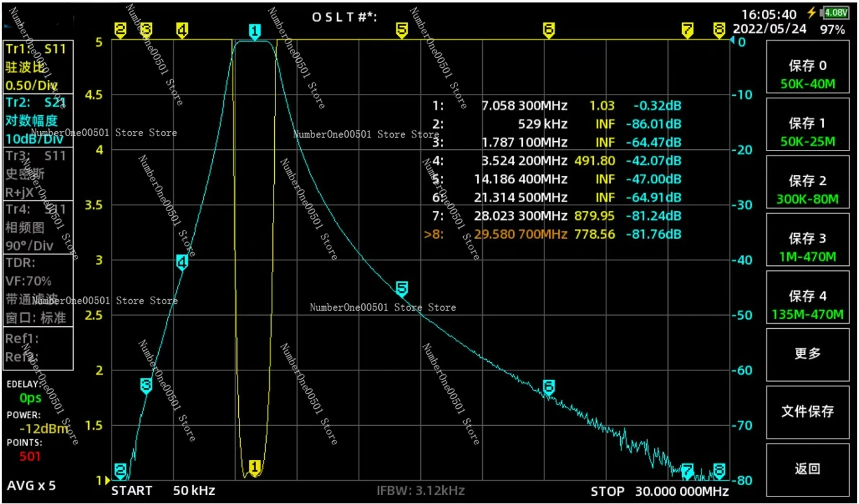Toggle the Tr2 S21 log magnitude trace
The width and height of the screenshot is (859, 504).
point(38,120)
